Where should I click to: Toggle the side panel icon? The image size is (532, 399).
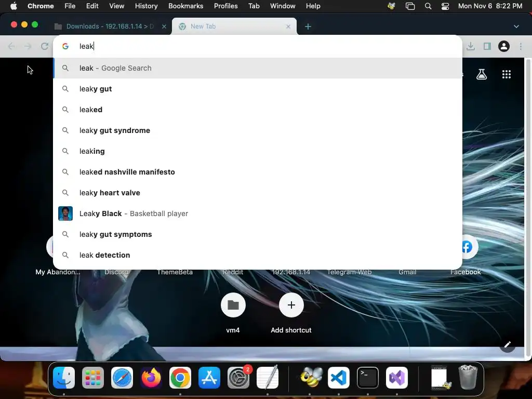pyautogui.click(x=487, y=46)
